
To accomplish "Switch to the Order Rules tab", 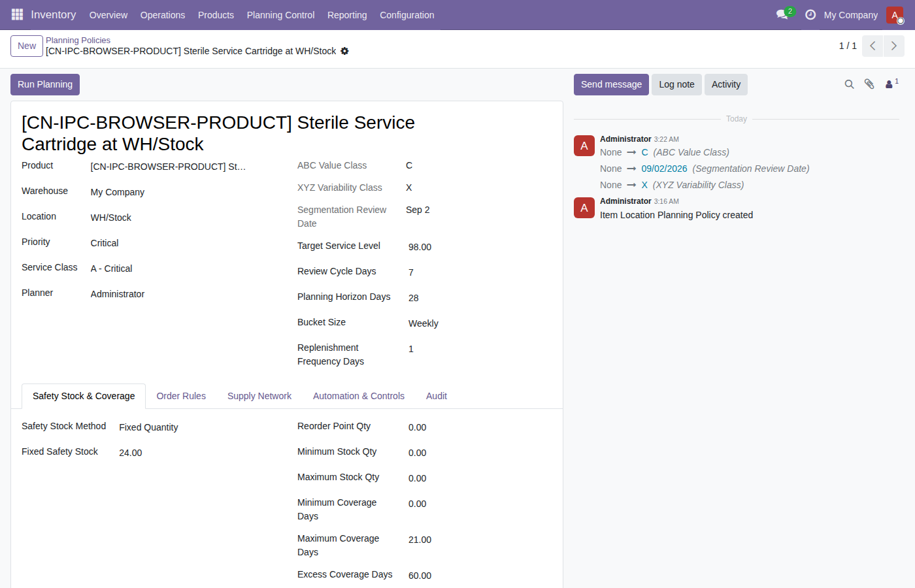I will click(181, 396).
